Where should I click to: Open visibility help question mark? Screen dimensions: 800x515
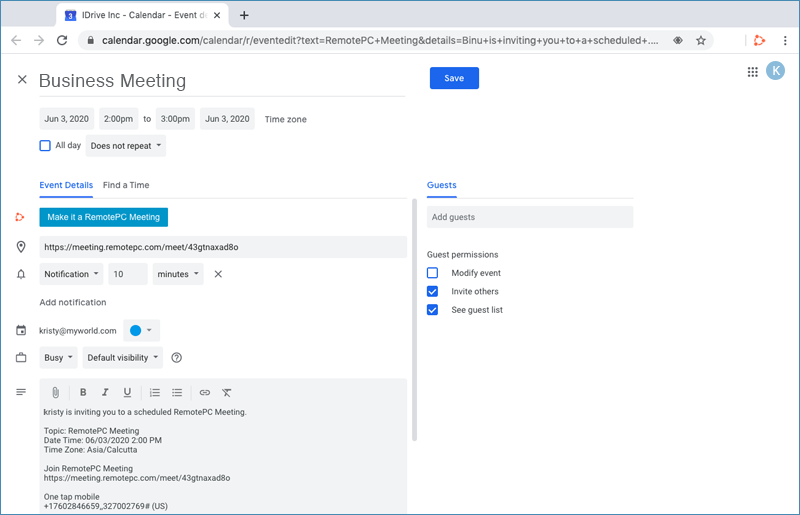pos(177,358)
